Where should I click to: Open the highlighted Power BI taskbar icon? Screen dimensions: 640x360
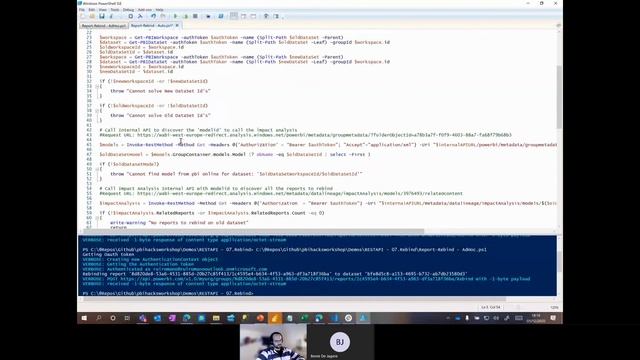275,318
